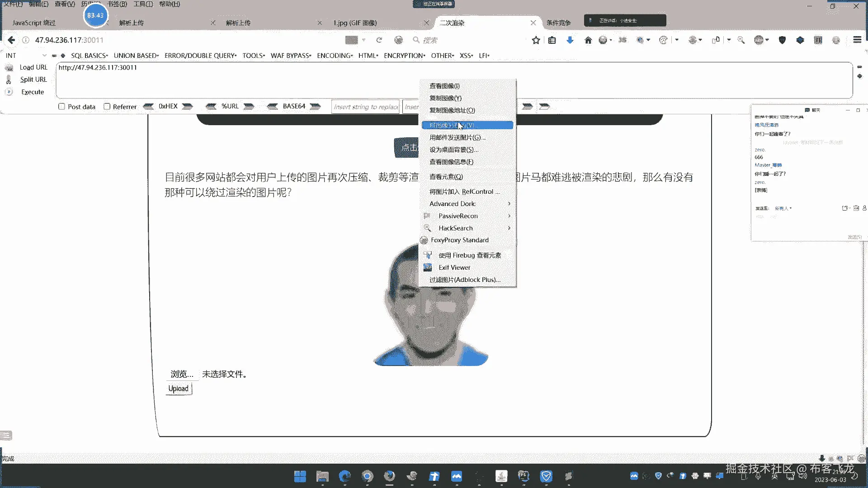The image size is (868, 488).
Task: Click the HackBar URL text field
Action: click(452, 80)
